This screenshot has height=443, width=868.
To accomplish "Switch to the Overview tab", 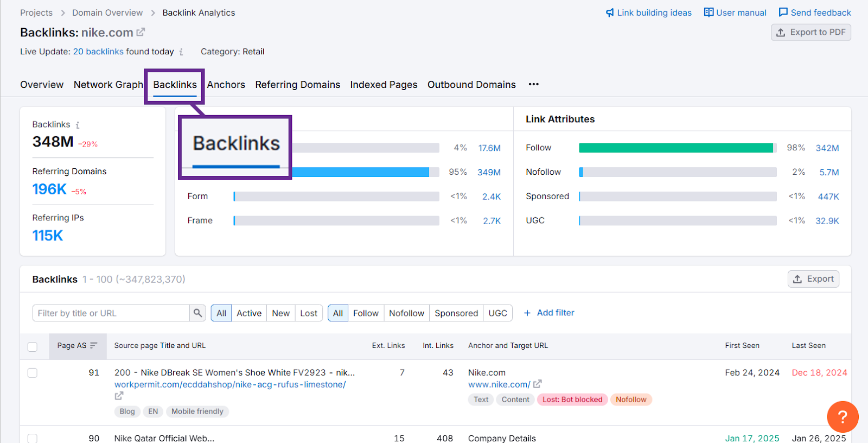I will pos(42,85).
